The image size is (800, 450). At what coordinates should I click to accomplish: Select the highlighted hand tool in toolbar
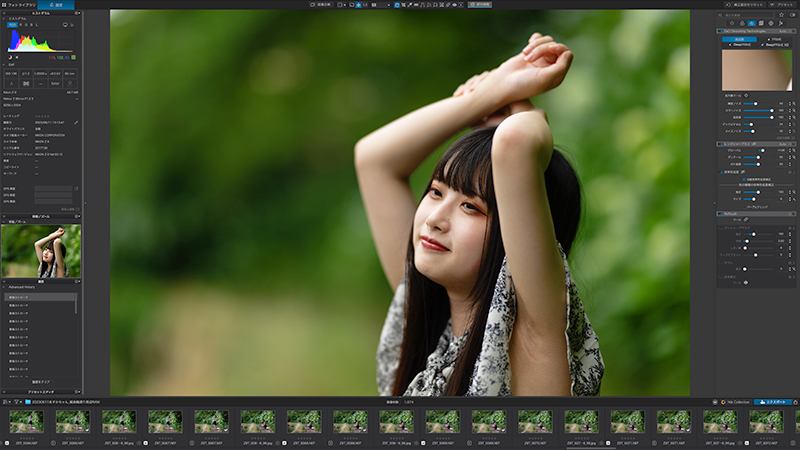click(397, 5)
